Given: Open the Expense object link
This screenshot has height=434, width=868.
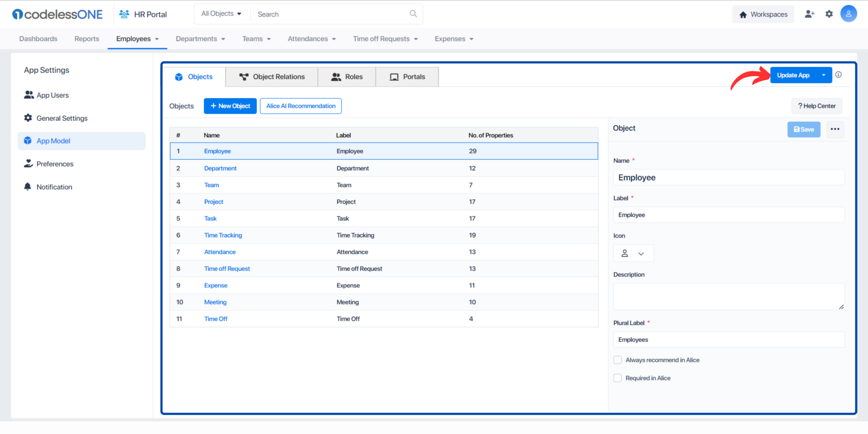Looking at the screenshot, I should click(216, 285).
